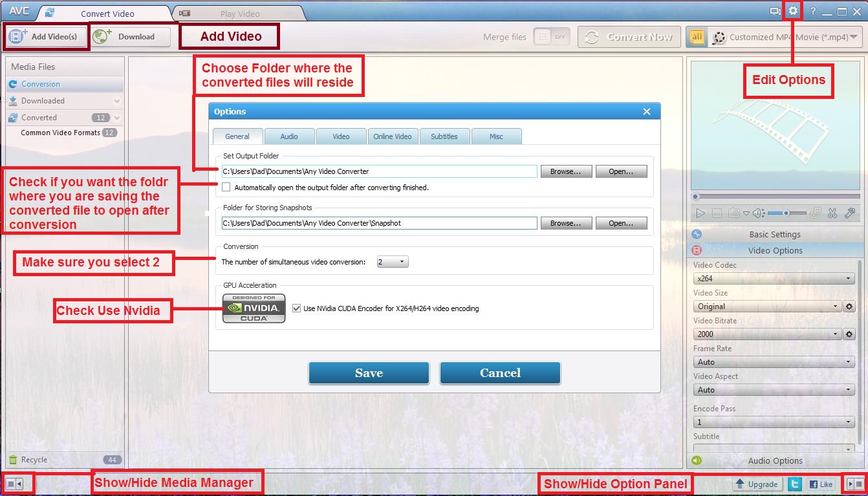868x496 pixels.
Task: Open the Encode Pass dropdown
Action: [x=774, y=422]
